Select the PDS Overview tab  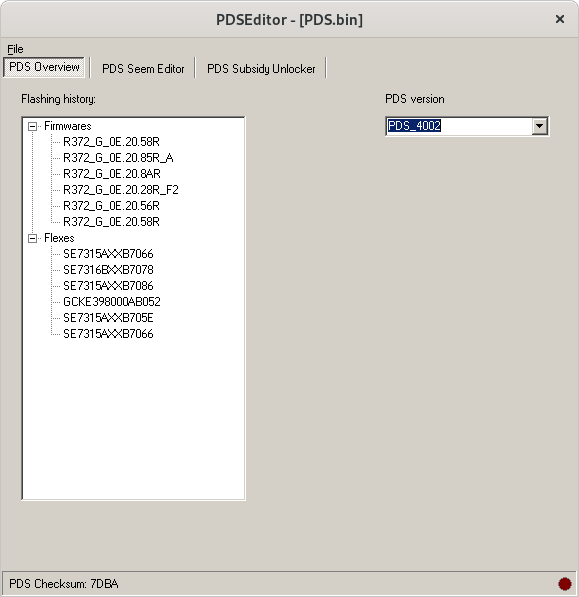point(44,67)
